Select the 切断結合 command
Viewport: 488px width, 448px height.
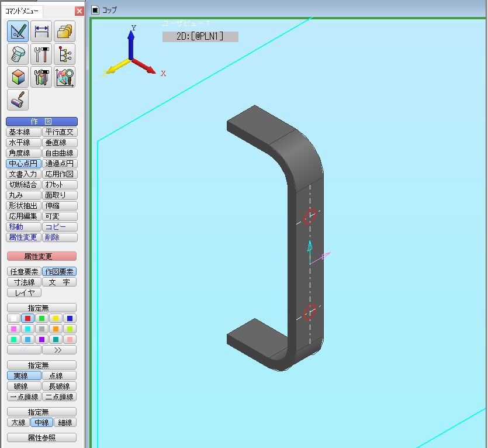point(23,185)
